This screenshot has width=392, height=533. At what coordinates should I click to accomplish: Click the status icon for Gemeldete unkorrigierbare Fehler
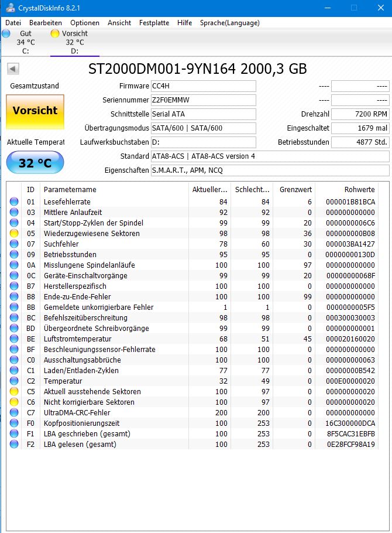(x=14, y=307)
